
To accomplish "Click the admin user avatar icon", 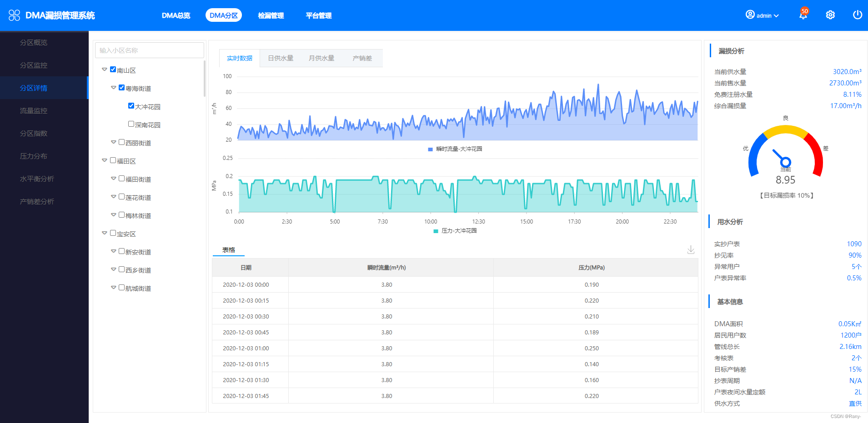I will pyautogui.click(x=750, y=15).
